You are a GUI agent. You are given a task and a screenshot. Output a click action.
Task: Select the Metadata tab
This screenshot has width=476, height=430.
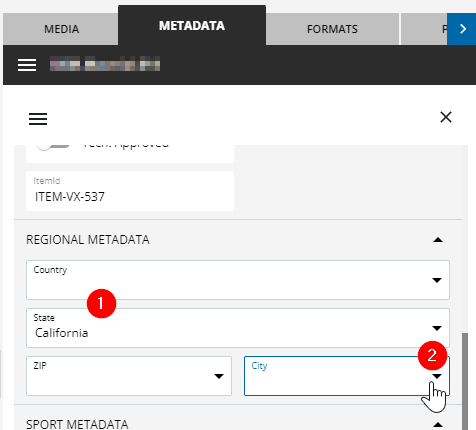tap(192, 25)
